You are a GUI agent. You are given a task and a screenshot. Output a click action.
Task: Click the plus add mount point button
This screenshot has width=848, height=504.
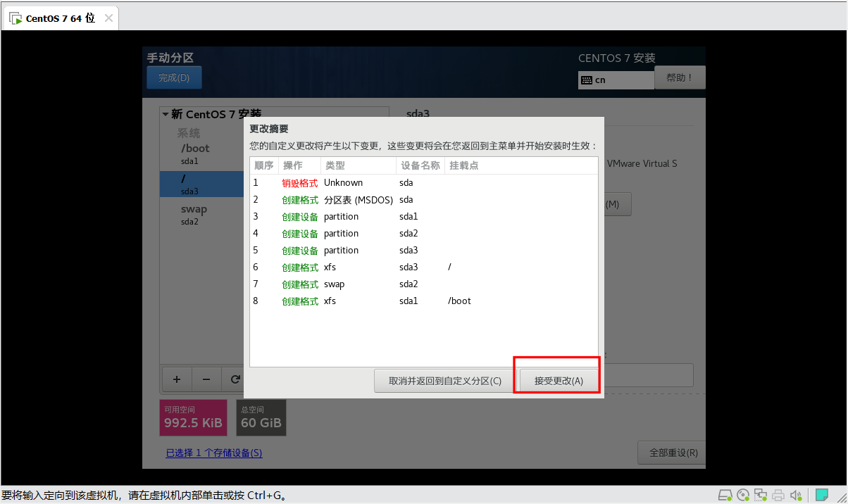[177, 379]
